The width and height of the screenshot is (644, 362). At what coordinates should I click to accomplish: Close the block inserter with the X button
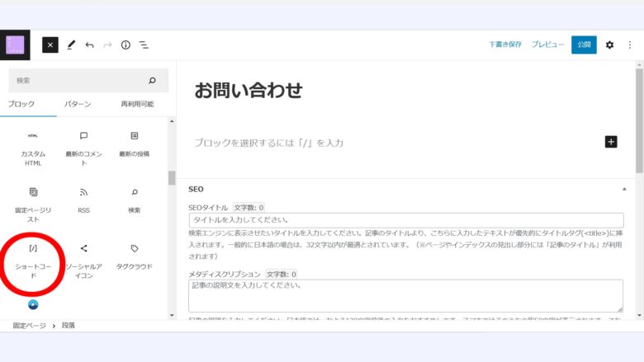pyautogui.click(x=50, y=45)
